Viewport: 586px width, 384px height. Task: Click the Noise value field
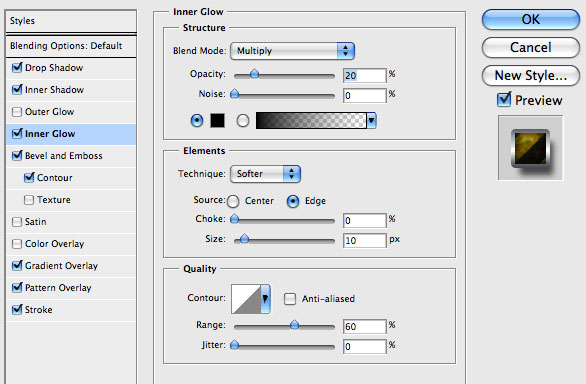tap(365, 95)
